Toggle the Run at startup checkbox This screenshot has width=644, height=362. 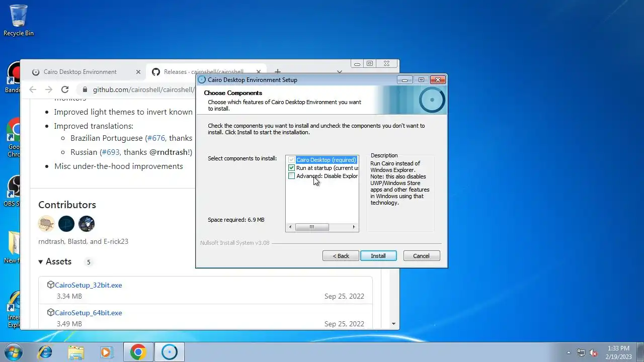291,168
